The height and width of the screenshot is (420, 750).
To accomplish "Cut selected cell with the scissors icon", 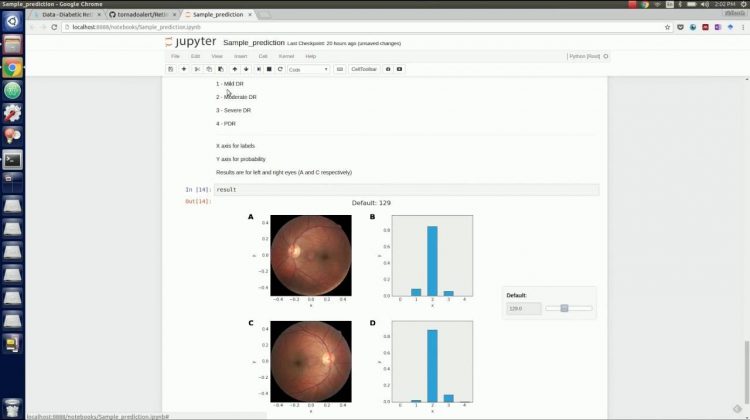I will [197, 69].
